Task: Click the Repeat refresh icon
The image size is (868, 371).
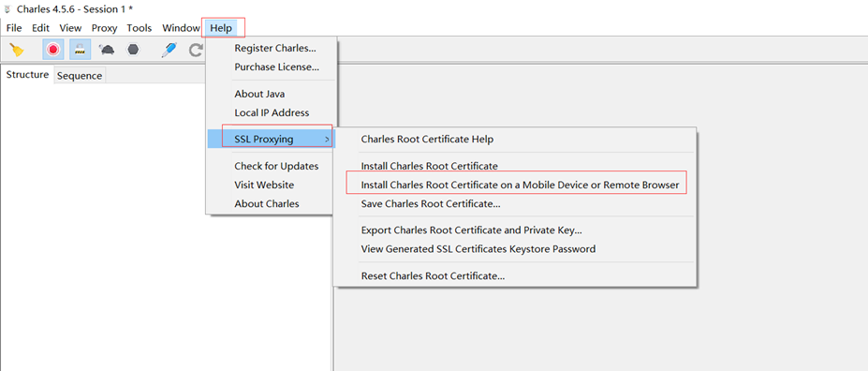Action: (196, 51)
